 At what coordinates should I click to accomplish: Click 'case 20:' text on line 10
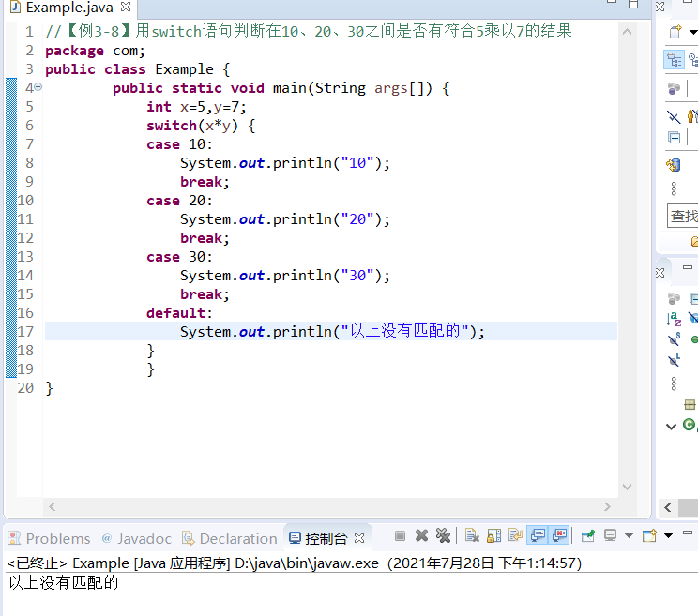(x=179, y=200)
